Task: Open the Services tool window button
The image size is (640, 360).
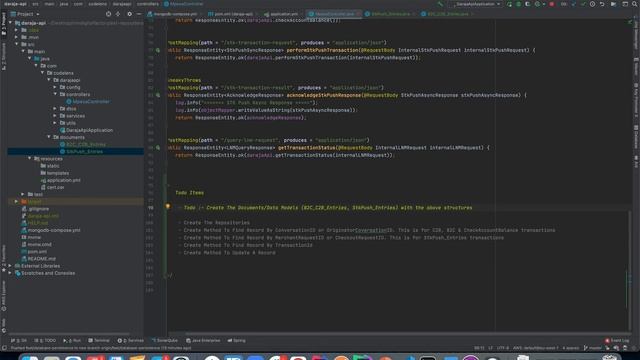Action: pyautogui.click(x=131, y=340)
